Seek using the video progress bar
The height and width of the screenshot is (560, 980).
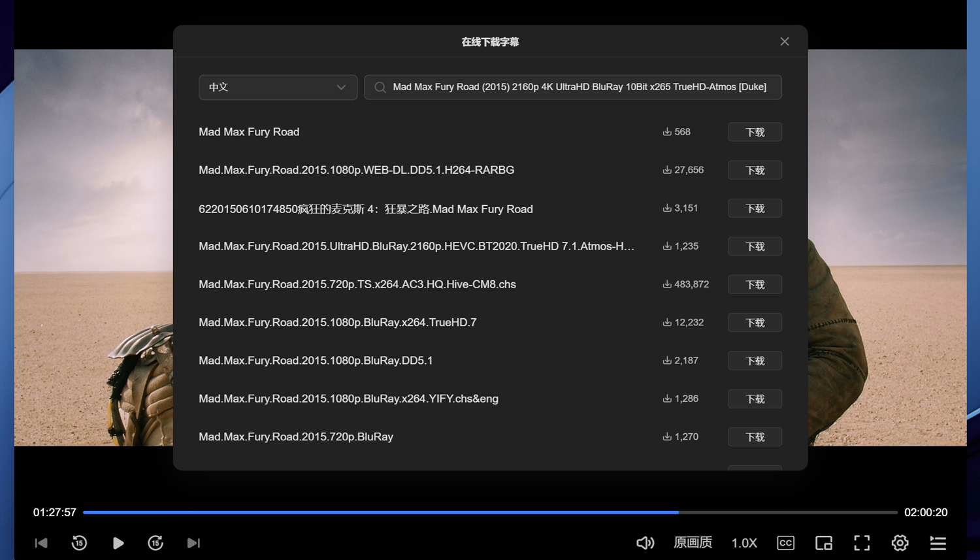point(490,512)
